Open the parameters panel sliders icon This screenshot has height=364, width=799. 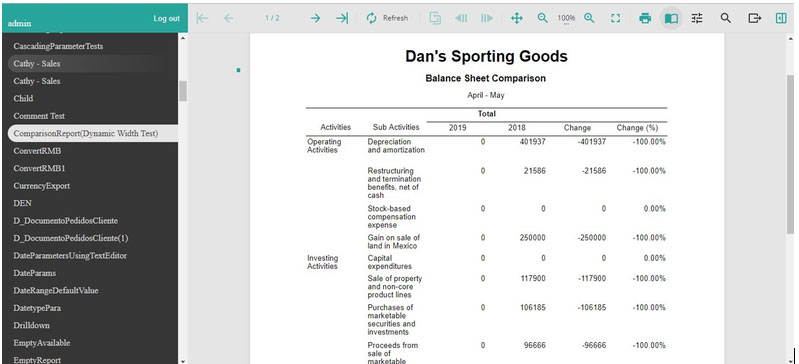tap(697, 18)
